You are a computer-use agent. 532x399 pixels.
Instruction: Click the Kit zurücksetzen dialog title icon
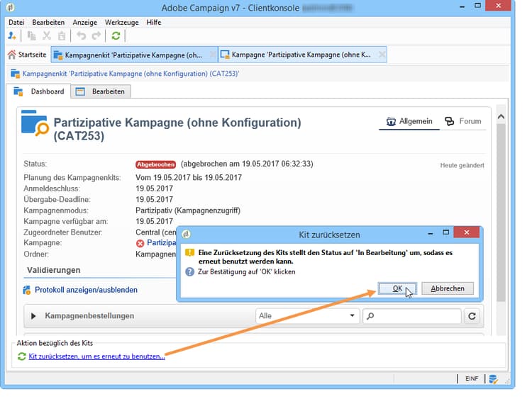[x=187, y=234]
